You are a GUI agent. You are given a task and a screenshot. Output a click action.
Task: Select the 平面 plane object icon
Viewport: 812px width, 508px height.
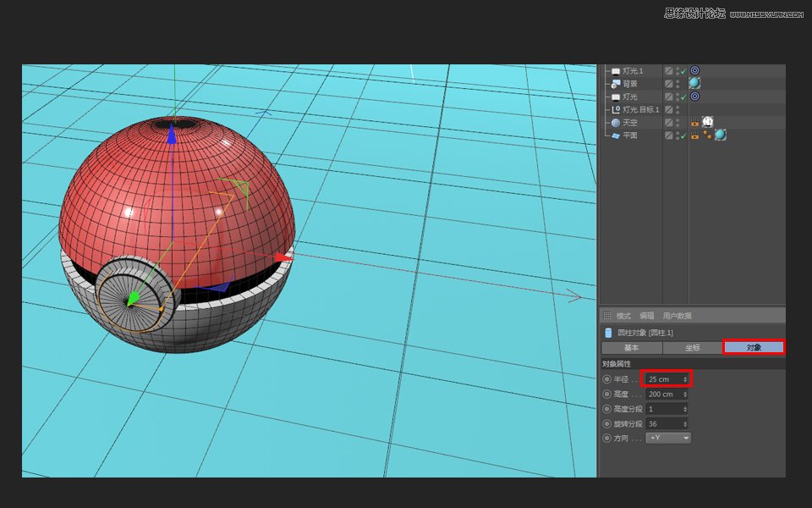(x=616, y=135)
